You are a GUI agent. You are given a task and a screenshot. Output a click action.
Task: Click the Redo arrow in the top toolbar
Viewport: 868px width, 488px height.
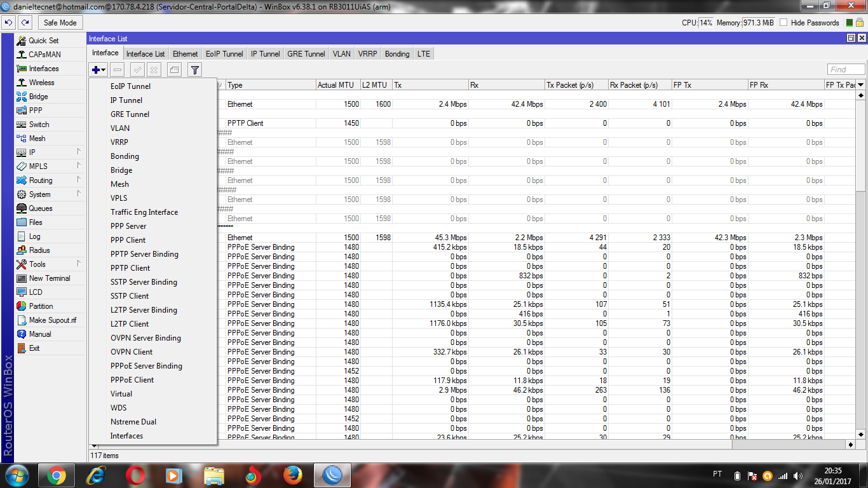[x=25, y=23]
